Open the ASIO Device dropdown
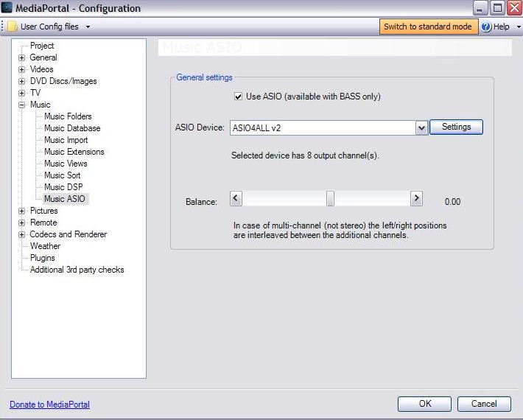 (421, 127)
